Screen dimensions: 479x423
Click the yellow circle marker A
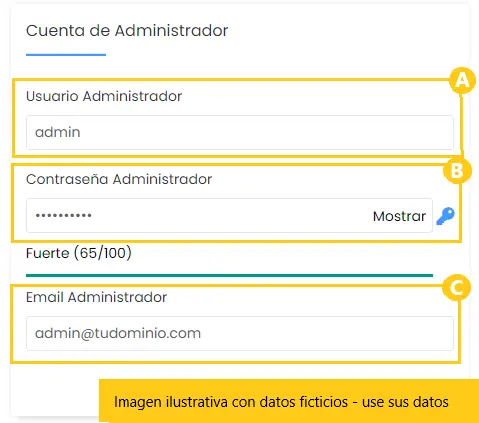pos(462,81)
